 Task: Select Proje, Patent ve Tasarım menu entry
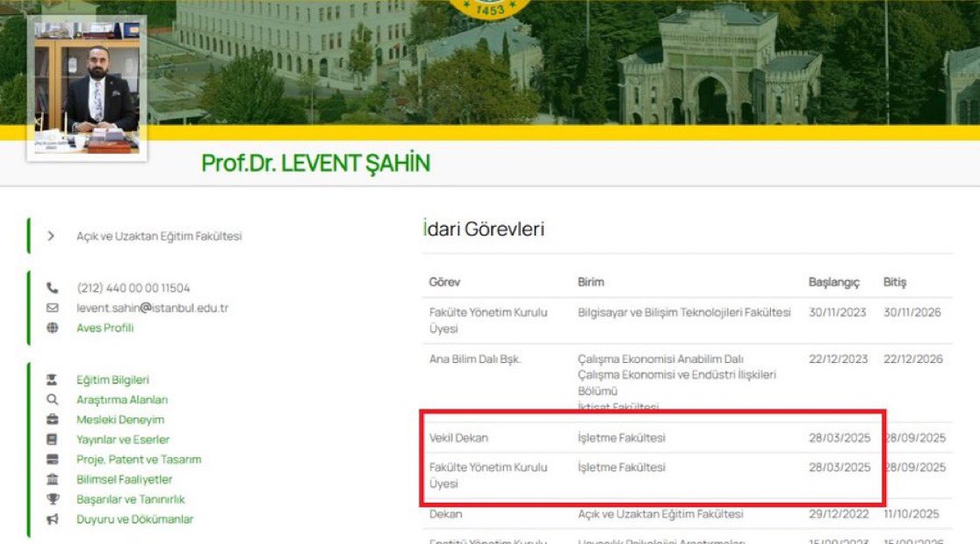(x=137, y=459)
